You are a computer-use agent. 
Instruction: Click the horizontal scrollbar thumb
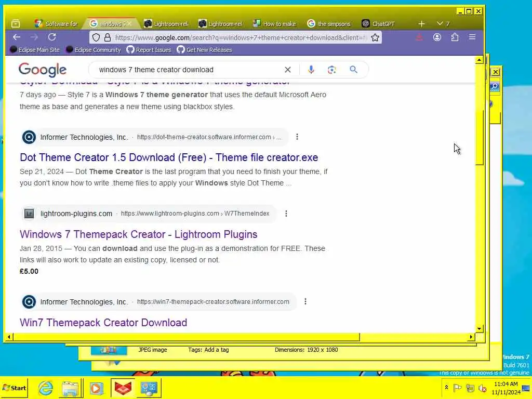coord(187,337)
